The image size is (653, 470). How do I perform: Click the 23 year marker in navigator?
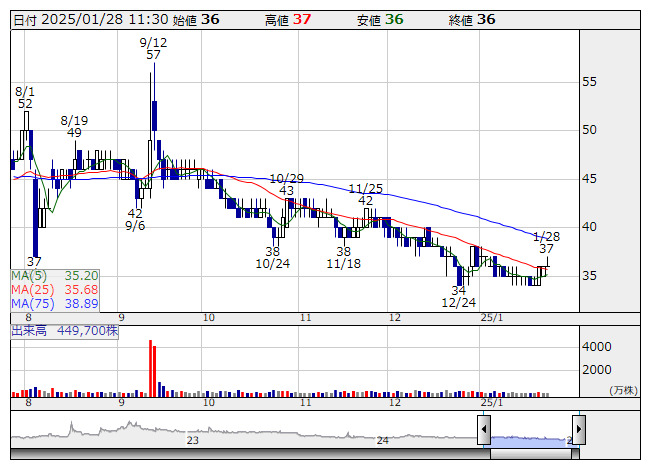click(x=193, y=440)
